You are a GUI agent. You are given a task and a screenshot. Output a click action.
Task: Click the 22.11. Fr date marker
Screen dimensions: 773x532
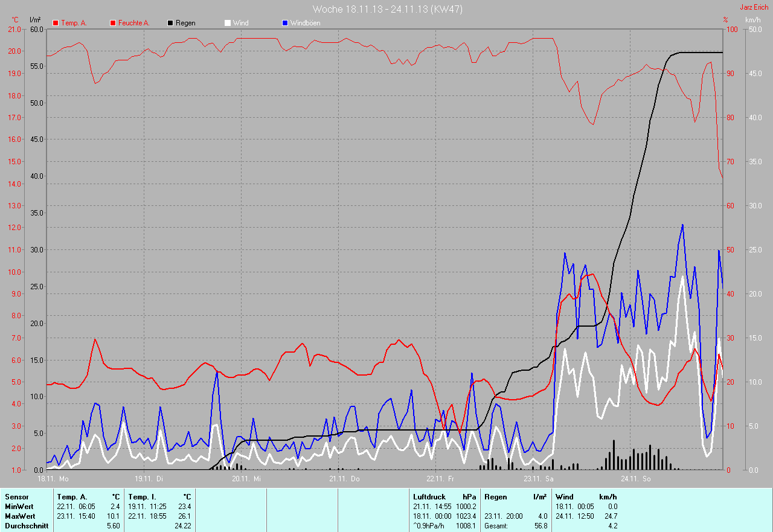(x=441, y=478)
